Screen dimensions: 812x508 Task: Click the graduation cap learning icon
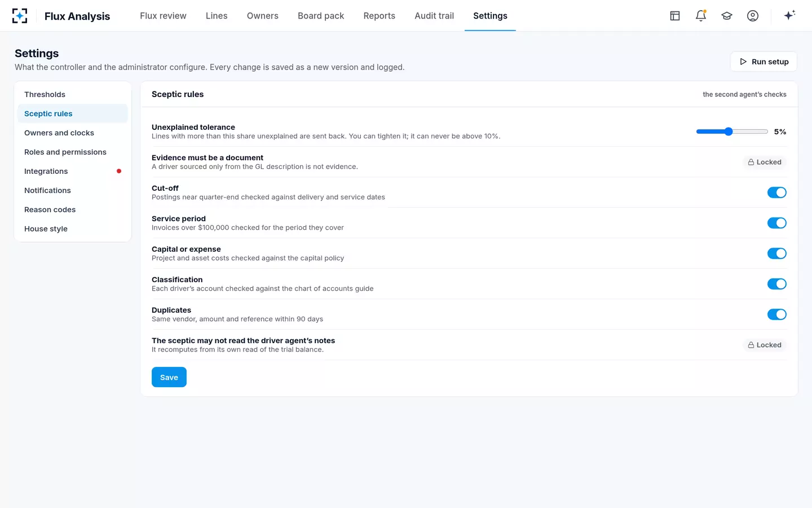point(727,16)
